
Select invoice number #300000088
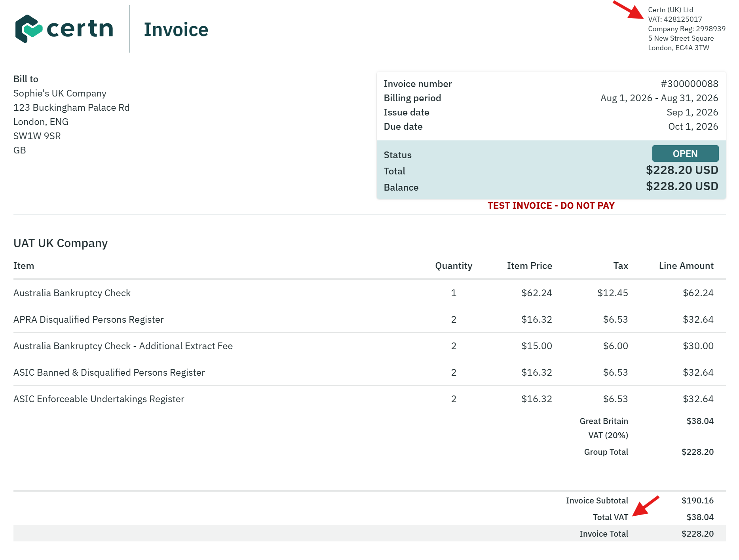(689, 84)
